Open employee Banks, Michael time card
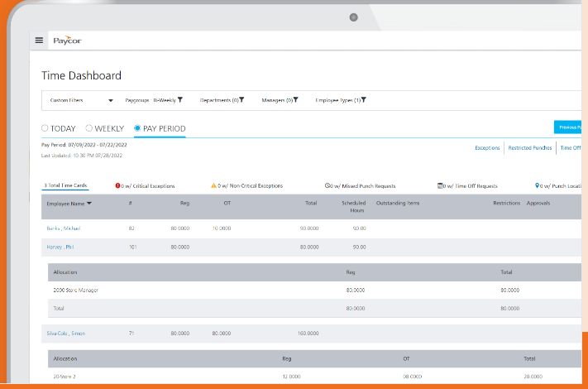Image resolution: width=588 pixels, height=389 pixels. coord(63,228)
